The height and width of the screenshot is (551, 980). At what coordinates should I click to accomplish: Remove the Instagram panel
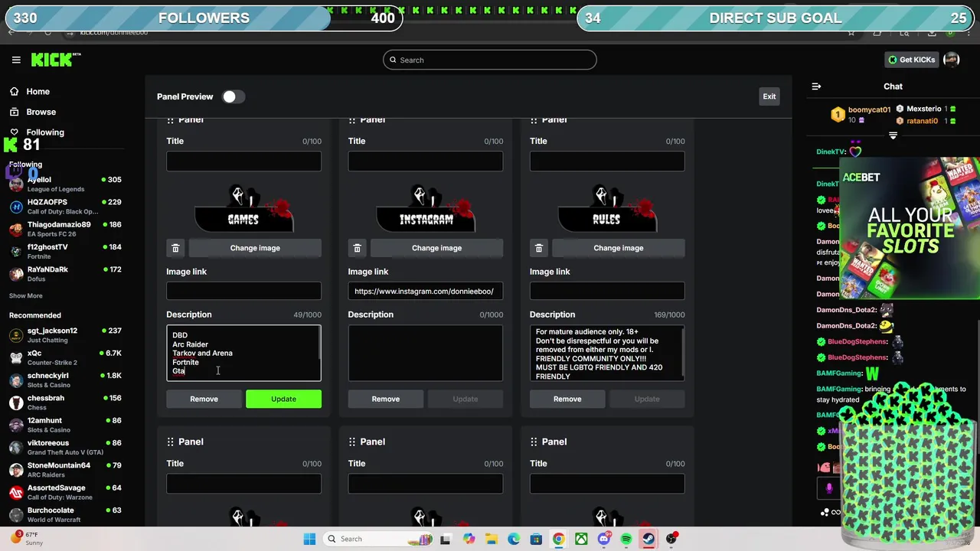[x=385, y=399]
